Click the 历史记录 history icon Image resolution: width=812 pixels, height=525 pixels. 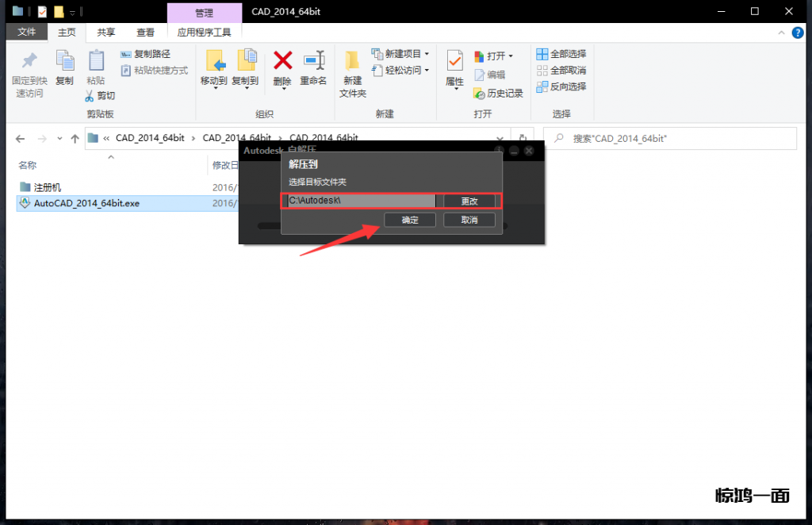pyautogui.click(x=480, y=94)
